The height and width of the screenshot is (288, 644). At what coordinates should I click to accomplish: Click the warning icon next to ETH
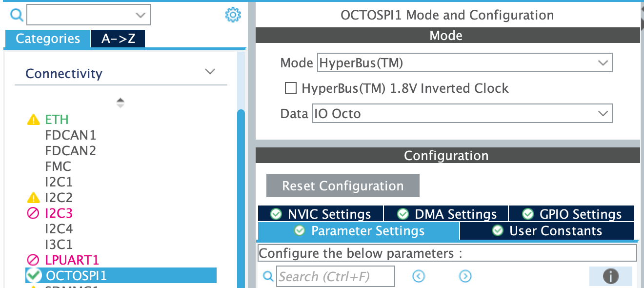tap(33, 119)
